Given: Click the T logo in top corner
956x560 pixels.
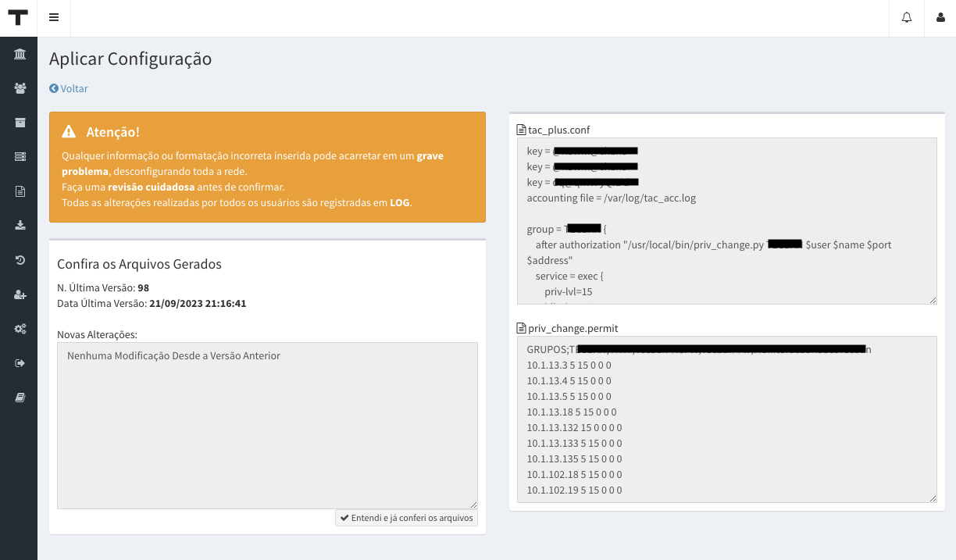Looking at the screenshot, I should [18, 18].
